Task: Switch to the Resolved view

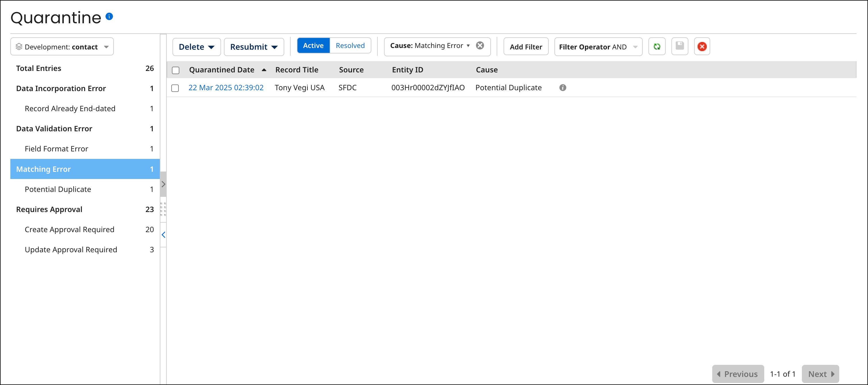Action: 350,45
